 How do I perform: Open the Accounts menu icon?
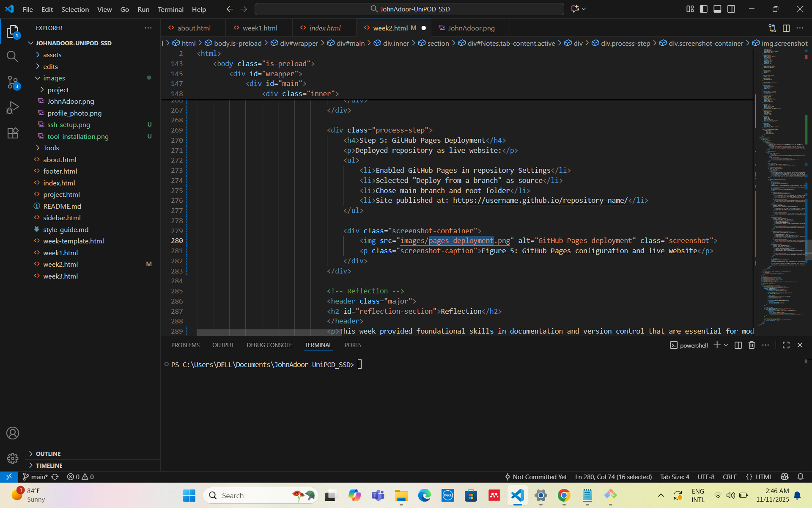point(13,433)
